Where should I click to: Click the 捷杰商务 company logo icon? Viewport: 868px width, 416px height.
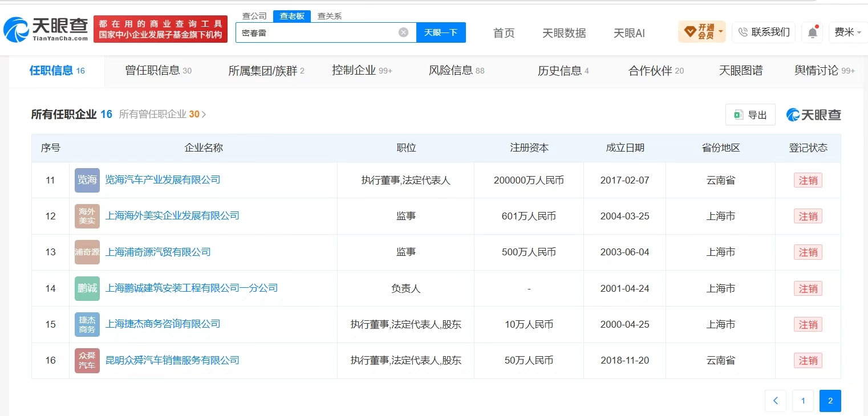[87, 324]
